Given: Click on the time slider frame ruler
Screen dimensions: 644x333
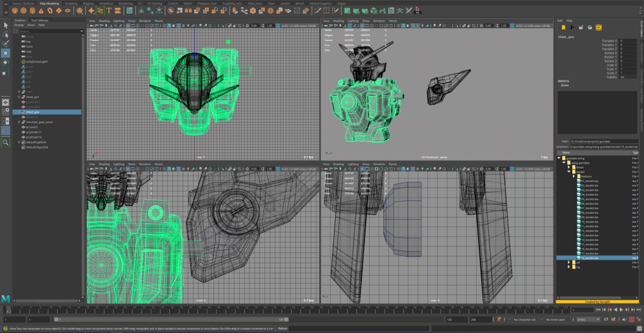Looking at the screenshot, I should (x=288, y=309).
